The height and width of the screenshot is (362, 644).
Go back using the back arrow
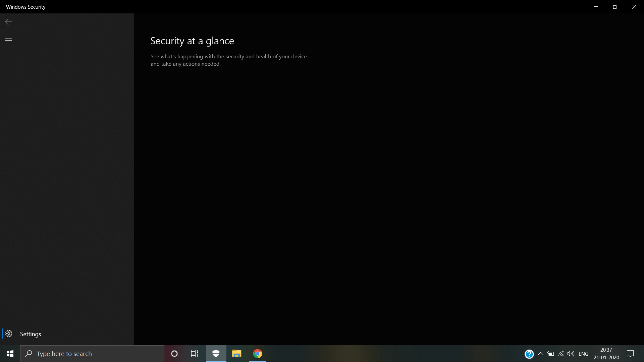pos(8,22)
